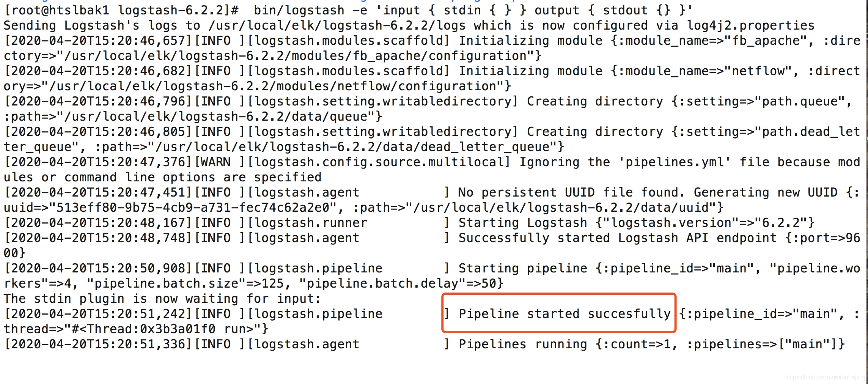Click 'The stdin plugin is now waiting' line
The width and height of the screenshot is (868, 384).
[162, 299]
